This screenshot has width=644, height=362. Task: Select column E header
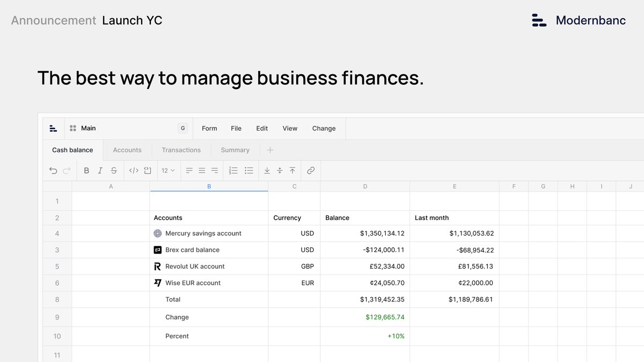click(x=455, y=187)
